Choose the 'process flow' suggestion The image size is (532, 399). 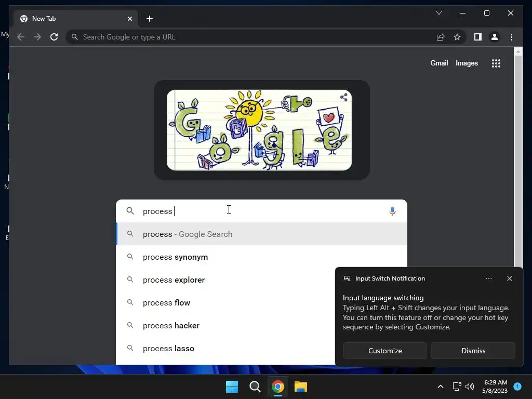coord(225,303)
